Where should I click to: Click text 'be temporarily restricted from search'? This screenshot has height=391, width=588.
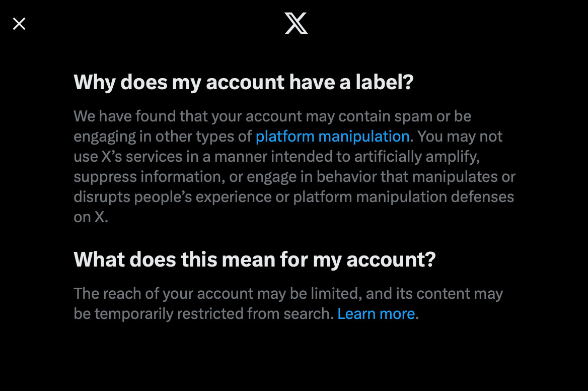(x=203, y=314)
